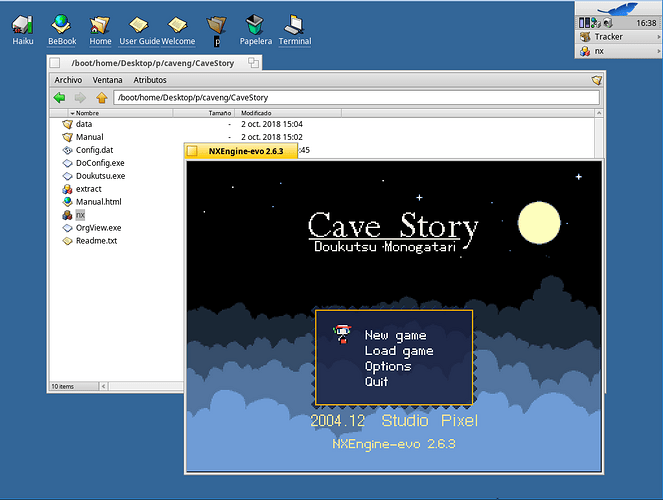The width and height of the screenshot is (663, 500).
Task: Click the data folder icon
Action: pos(67,124)
